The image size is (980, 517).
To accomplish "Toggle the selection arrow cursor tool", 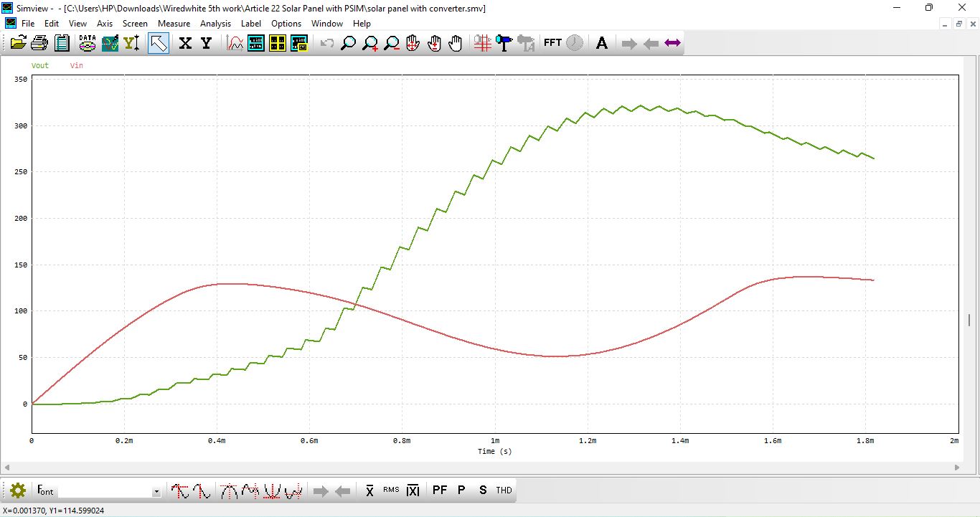I will (x=159, y=43).
